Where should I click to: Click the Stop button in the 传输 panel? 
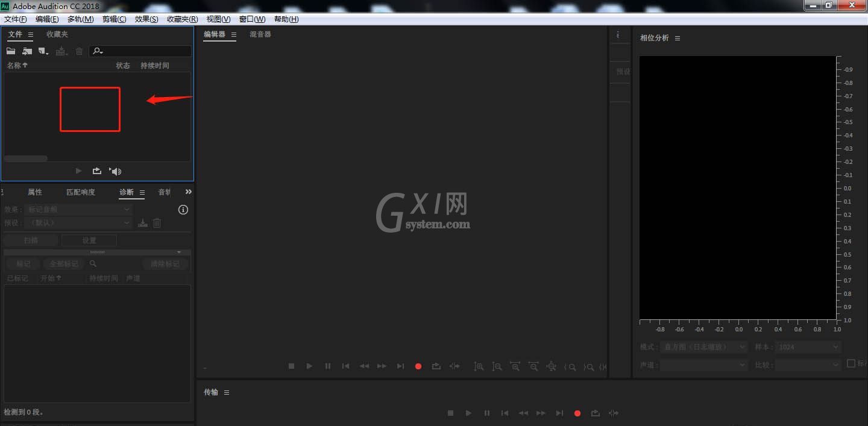450,413
